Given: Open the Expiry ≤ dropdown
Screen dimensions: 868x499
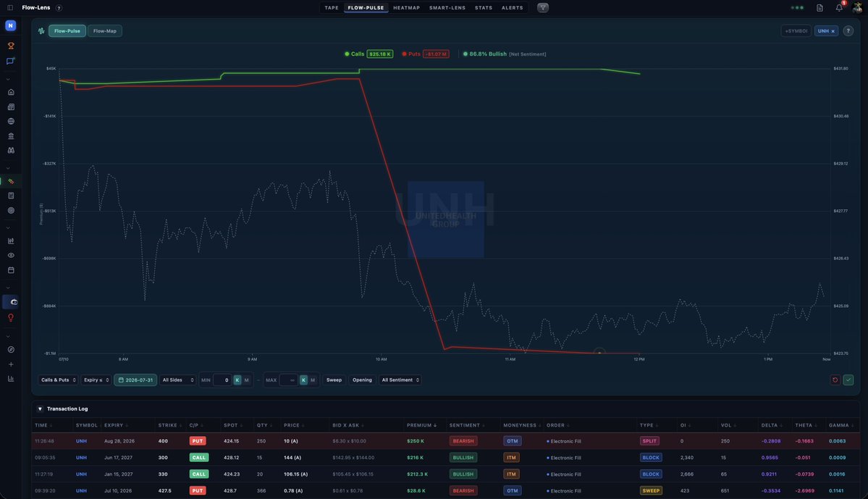Looking at the screenshot, I should [96, 380].
